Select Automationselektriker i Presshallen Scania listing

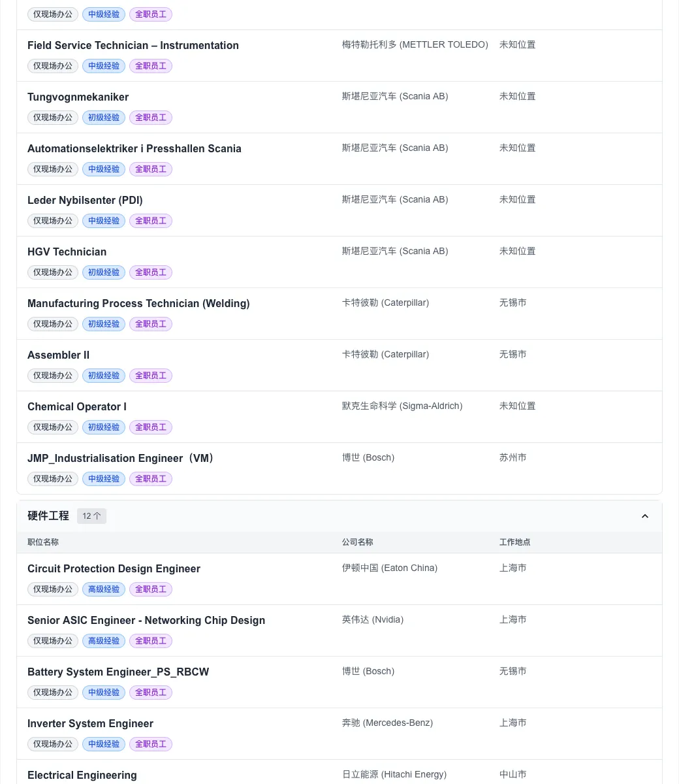(x=134, y=148)
